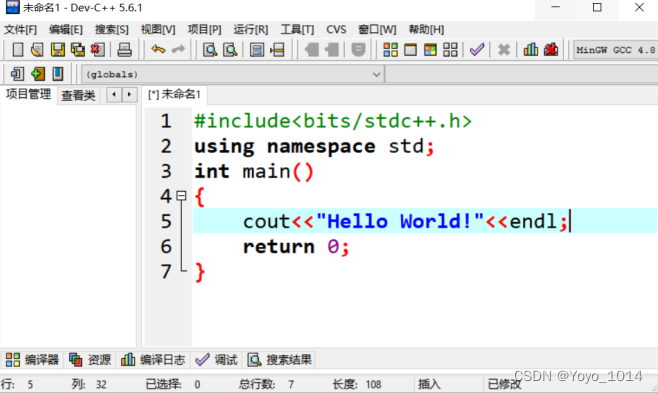Open the 文件[F] menu
The height and width of the screenshot is (393, 658).
coord(21,29)
